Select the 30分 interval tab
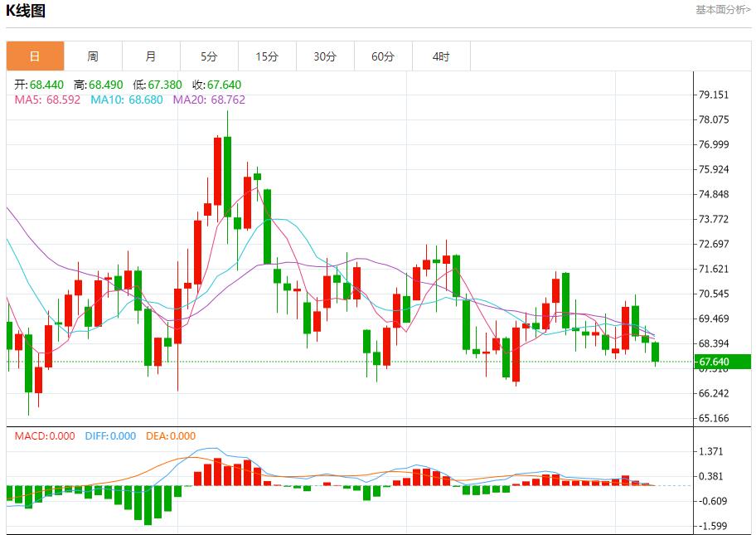756x535 pixels. [325, 56]
